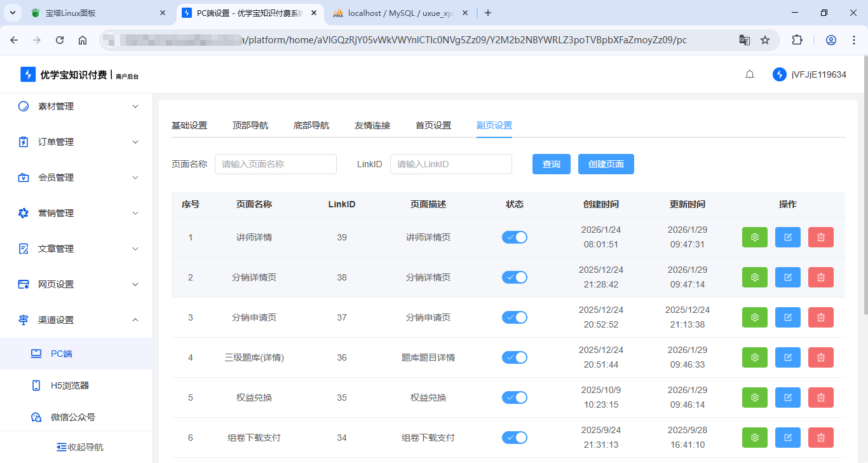Image resolution: width=868 pixels, height=463 pixels.
Task: Toggle status switch for 讲师详情
Action: tap(514, 237)
